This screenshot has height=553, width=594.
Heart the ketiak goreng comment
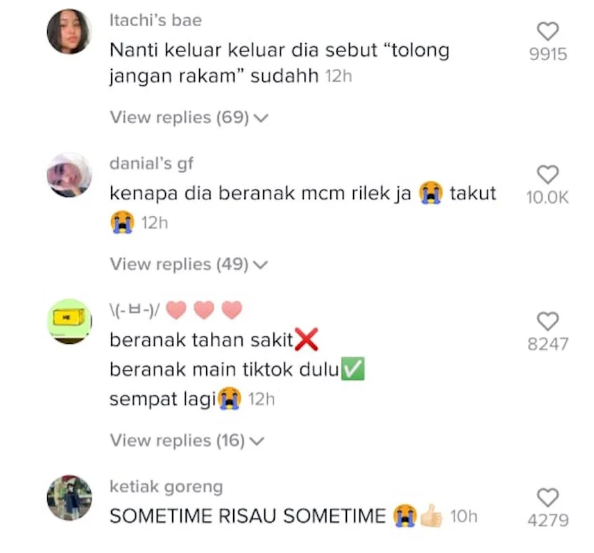pos(548,497)
